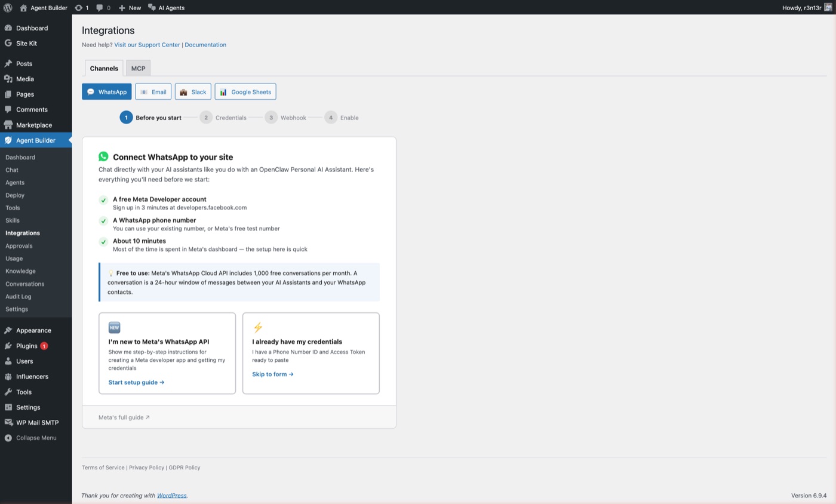
Task: Click the comments bubble in admin bar
Action: click(103, 8)
